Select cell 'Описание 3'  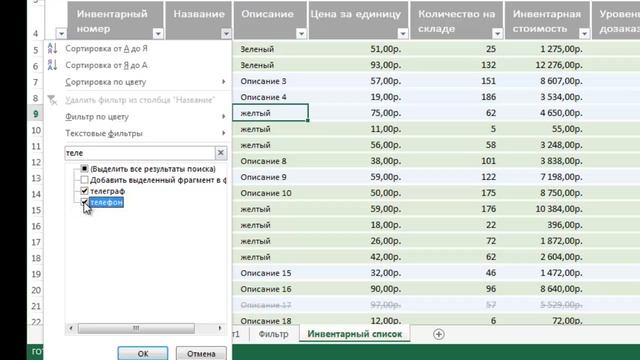[x=270, y=81]
